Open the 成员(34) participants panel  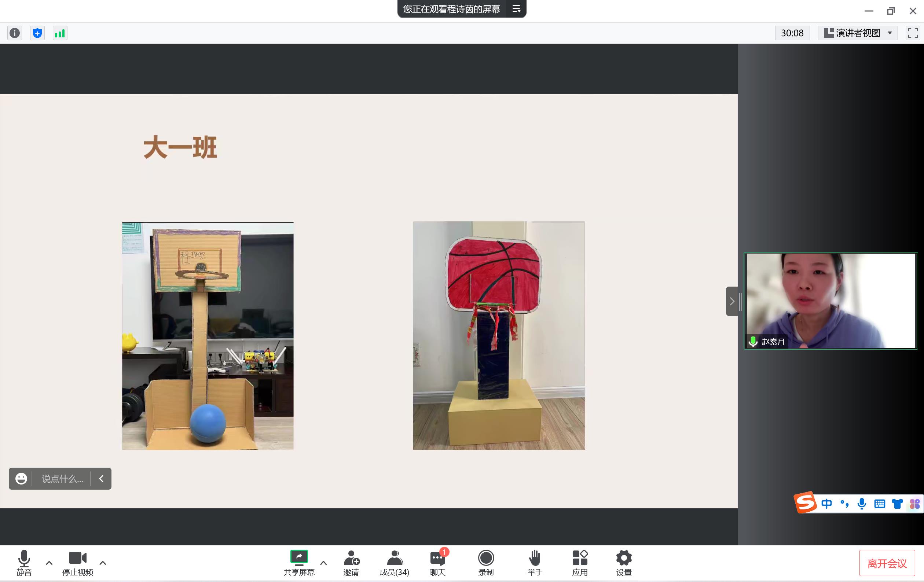395,563
